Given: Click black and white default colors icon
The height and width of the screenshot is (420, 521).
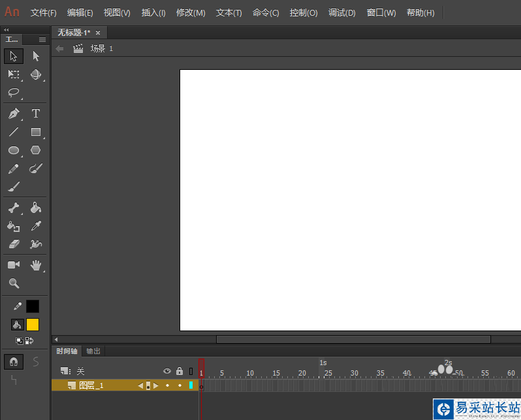Looking at the screenshot, I should click(x=20, y=340).
